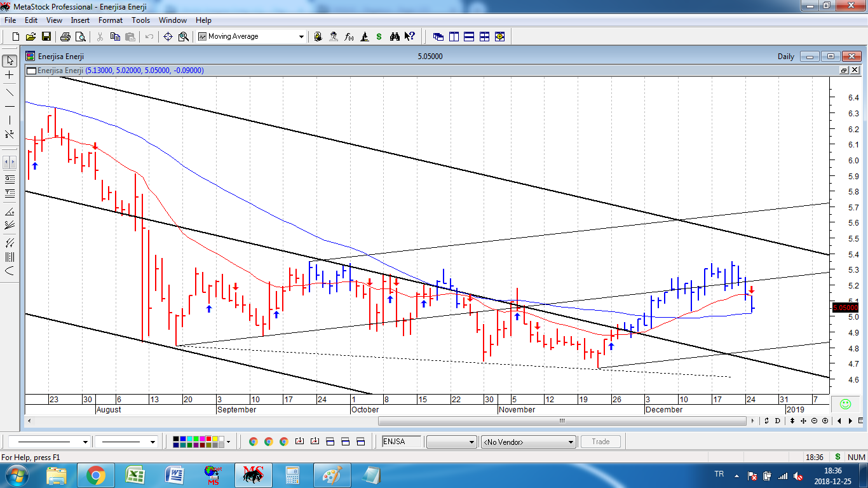
Task: Open The Explorer binoculars tool
Action: coord(395,37)
